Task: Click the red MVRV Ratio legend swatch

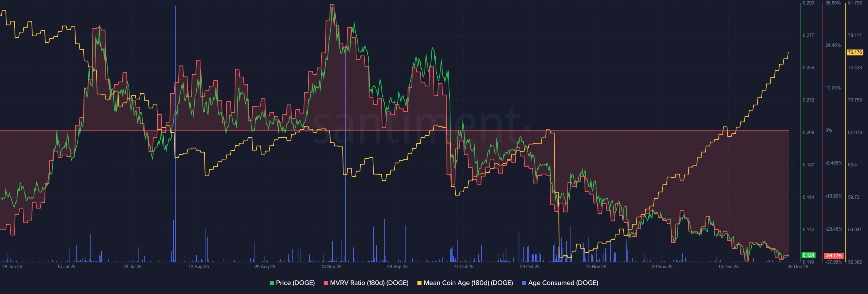Action: 326,283
